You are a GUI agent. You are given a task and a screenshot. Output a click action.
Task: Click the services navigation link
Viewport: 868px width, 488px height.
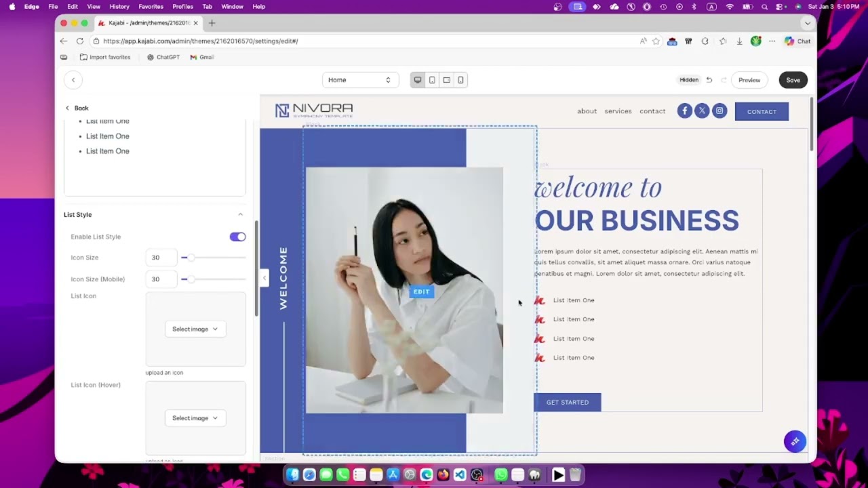point(618,111)
